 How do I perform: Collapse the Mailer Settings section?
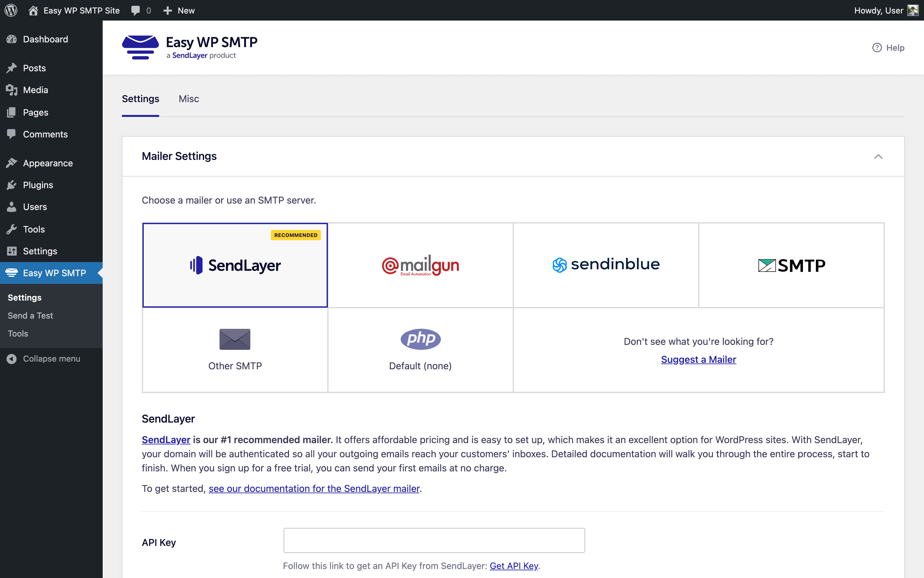[878, 156]
